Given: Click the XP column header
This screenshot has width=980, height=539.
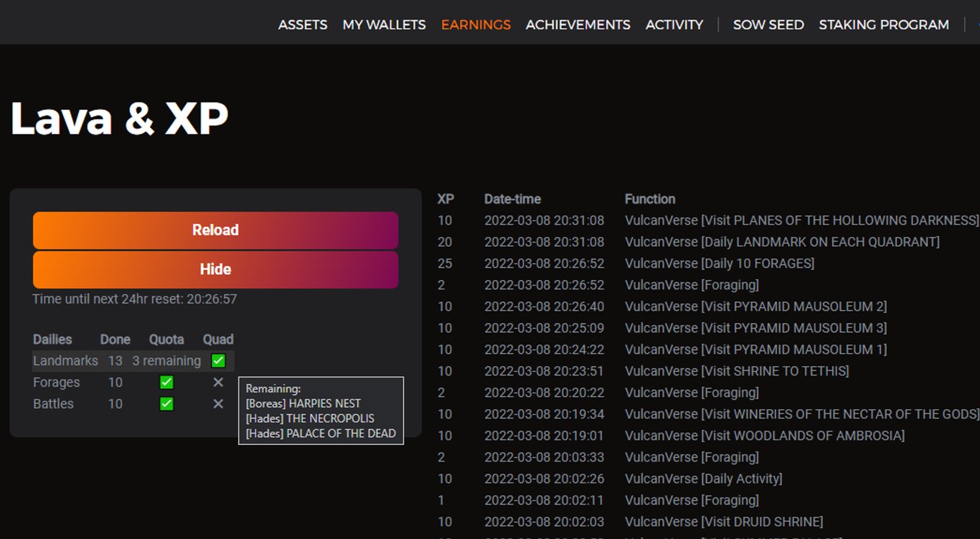Looking at the screenshot, I should pyautogui.click(x=446, y=199).
